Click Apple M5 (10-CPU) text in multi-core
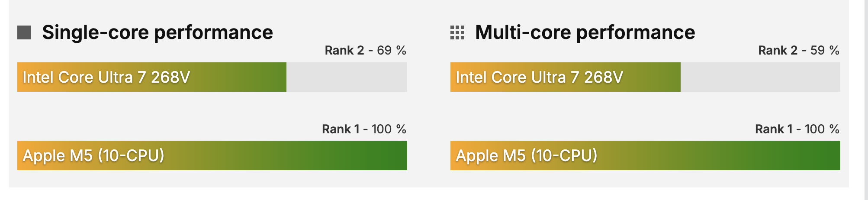Screen dimensions: 868x200 [527, 155]
